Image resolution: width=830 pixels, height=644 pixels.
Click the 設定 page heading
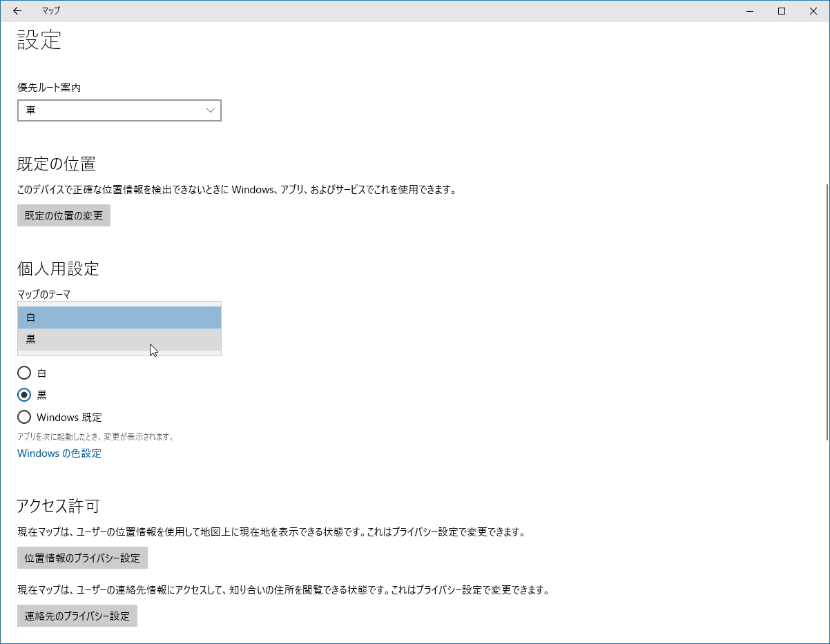click(38, 41)
